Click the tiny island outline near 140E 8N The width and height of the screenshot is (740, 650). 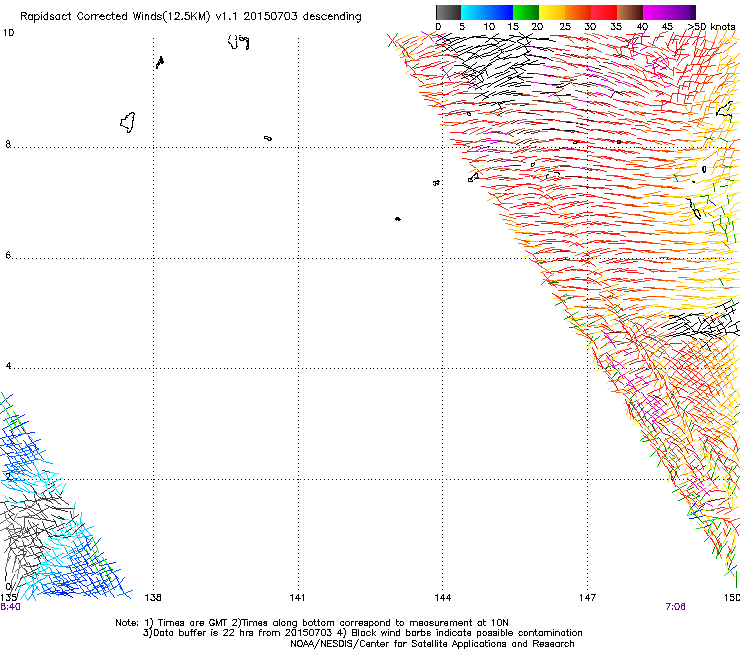point(268,138)
